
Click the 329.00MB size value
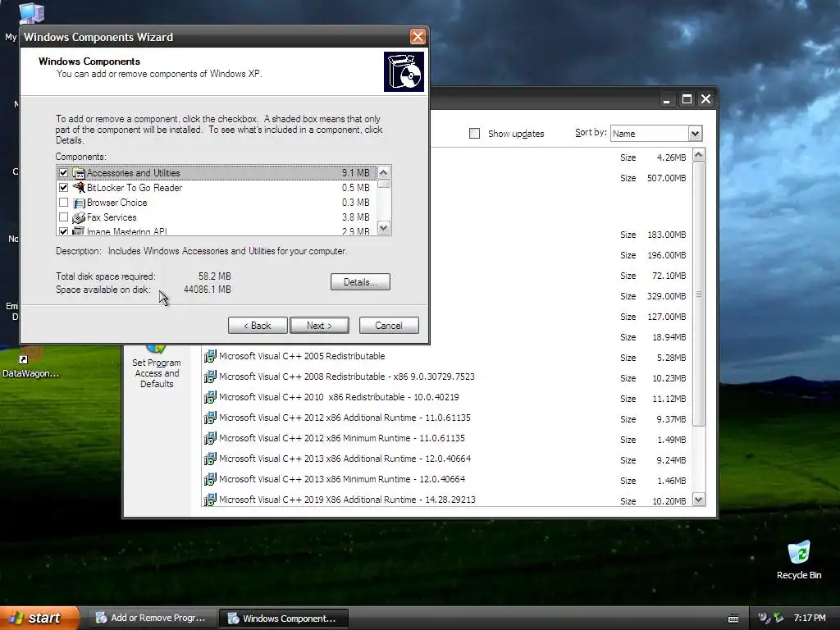[x=666, y=295]
